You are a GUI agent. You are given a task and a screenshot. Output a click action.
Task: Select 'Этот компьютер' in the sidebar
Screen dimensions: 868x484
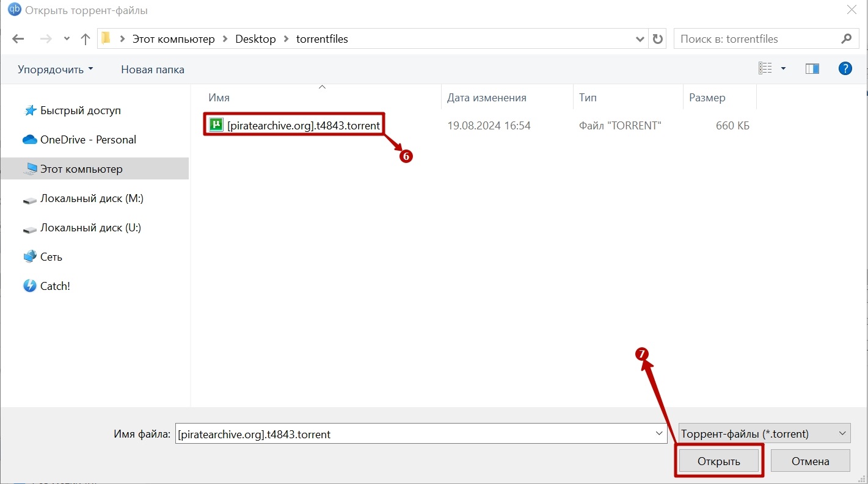95,169
